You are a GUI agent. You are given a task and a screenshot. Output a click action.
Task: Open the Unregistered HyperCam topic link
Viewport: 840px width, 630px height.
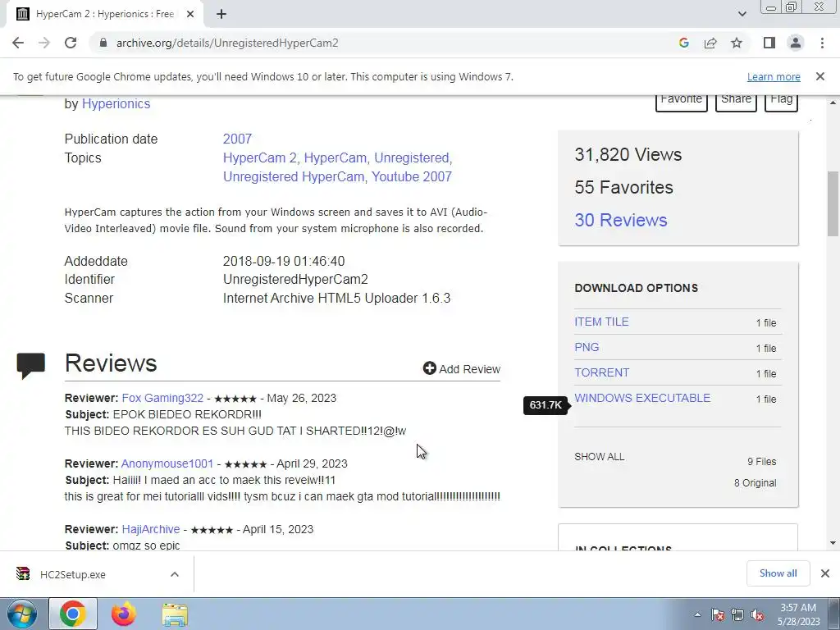coord(294,177)
